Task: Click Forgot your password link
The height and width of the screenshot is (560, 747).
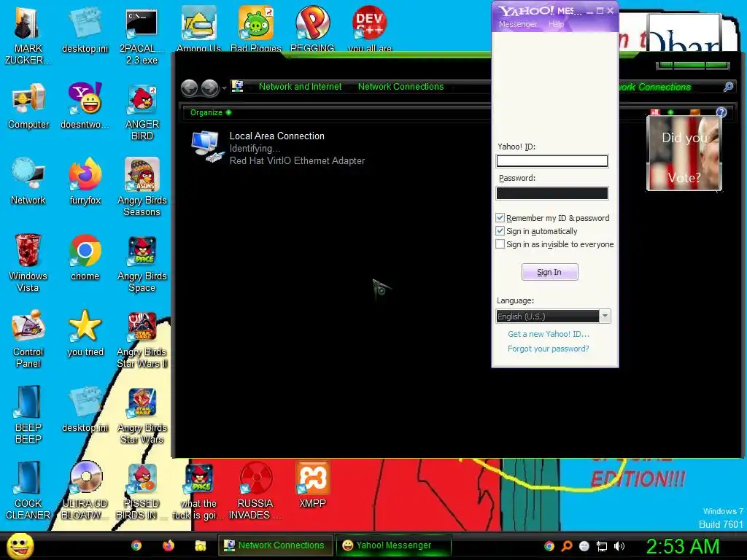Action: coord(549,349)
